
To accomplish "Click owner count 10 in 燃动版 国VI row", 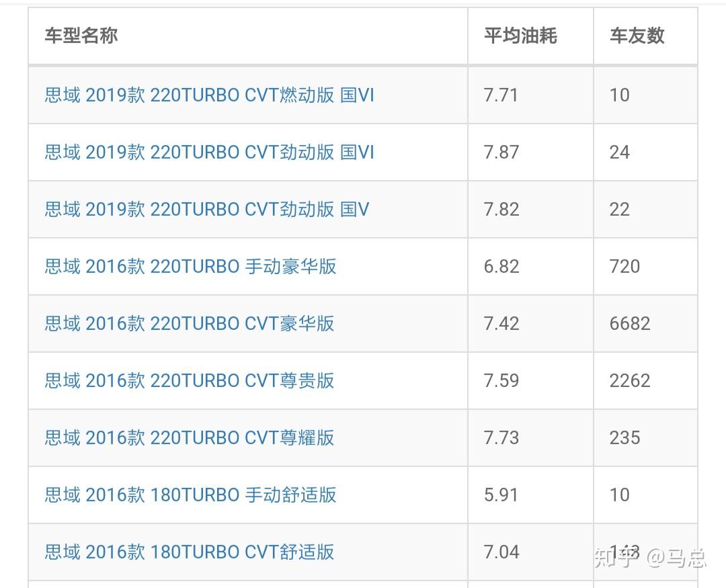I will click(x=620, y=95).
